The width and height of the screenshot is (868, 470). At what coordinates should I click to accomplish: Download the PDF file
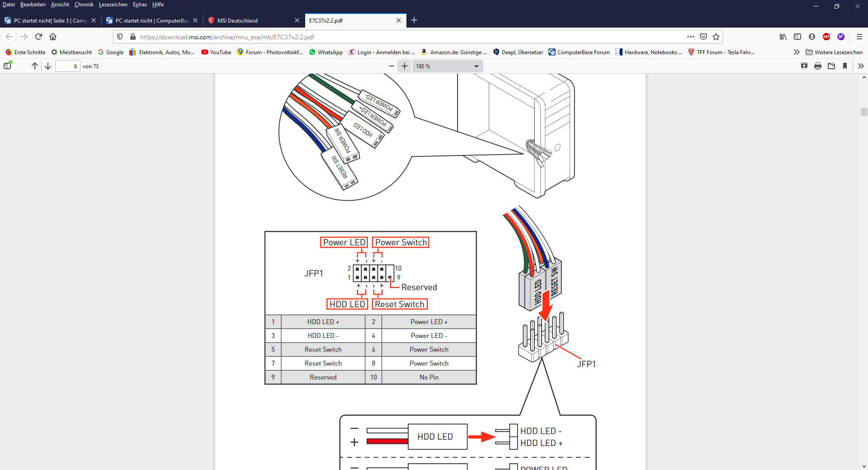(x=831, y=66)
